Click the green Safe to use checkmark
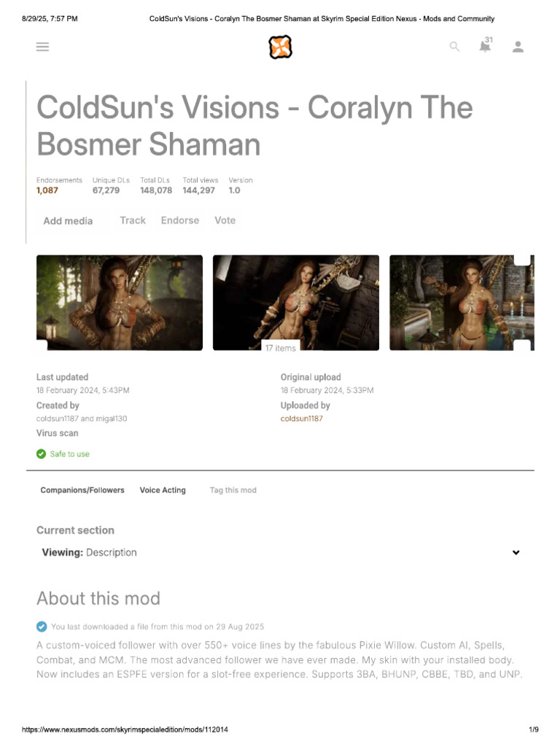This screenshot has height=747, width=560. tap(42, 454)
